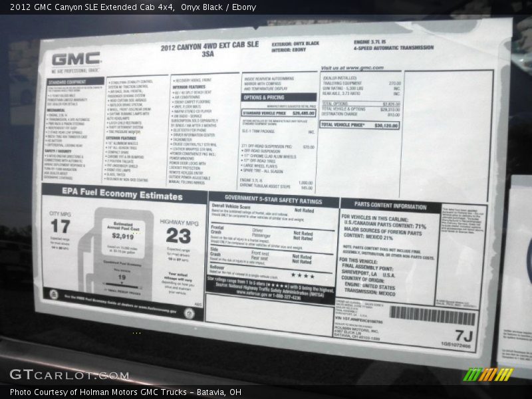Click the fuel pump graphic in EPA section
Viewport: 532px width, 399px height.
coord(116,253)
